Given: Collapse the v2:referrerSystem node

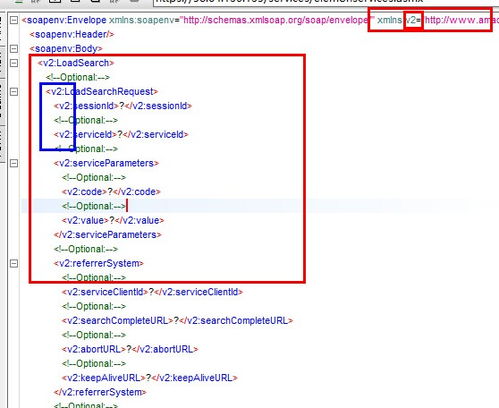Looking at the screenshot, I should [x=14, y=264].
